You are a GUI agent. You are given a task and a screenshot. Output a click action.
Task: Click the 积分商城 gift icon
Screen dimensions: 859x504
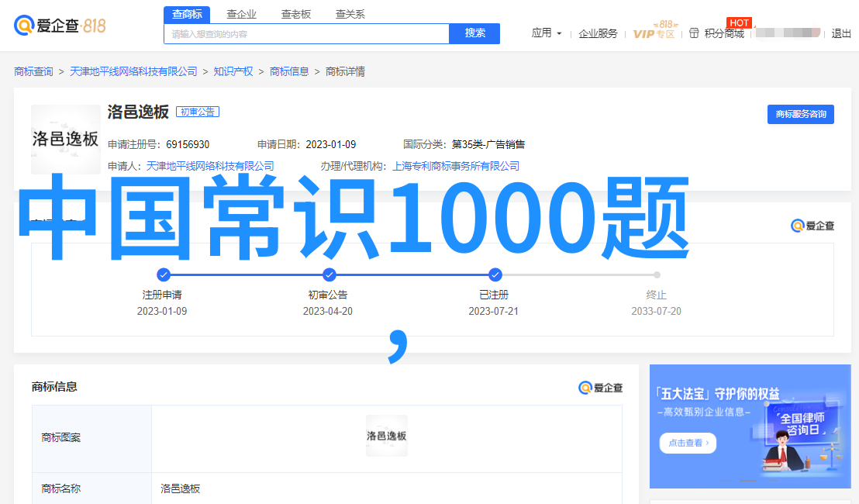[694, 33]
